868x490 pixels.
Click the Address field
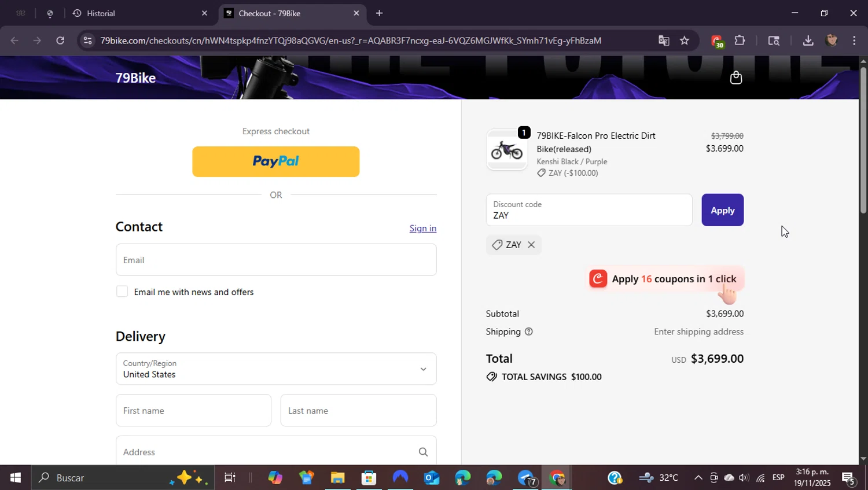pyautogui.click(x=276, y=451)
